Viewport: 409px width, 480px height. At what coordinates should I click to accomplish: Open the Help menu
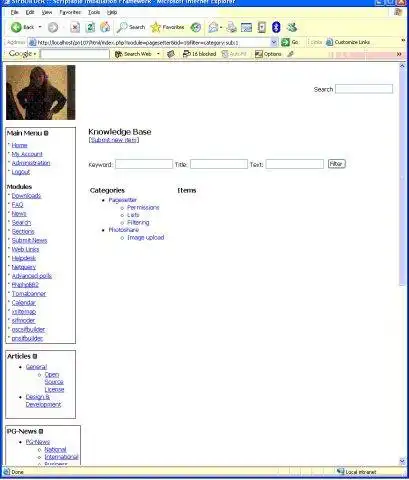click(112, 12)
